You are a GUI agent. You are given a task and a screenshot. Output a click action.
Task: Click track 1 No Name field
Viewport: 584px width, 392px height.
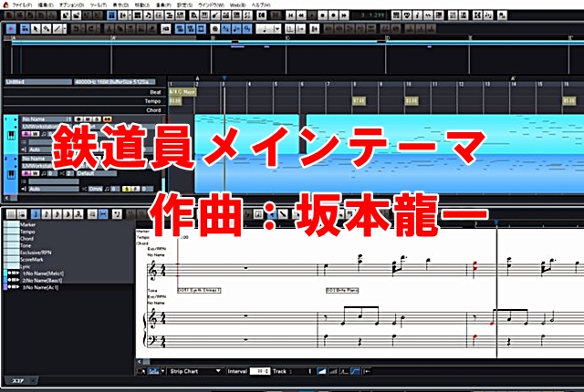pyautogui.click(x=47, y=119)
